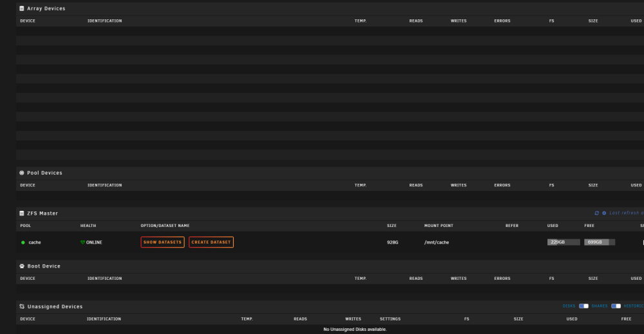Click the WRITES header in Pool Devices
Image resolution: width=644 pixels, height=334 pixels.
click(459, 185)
